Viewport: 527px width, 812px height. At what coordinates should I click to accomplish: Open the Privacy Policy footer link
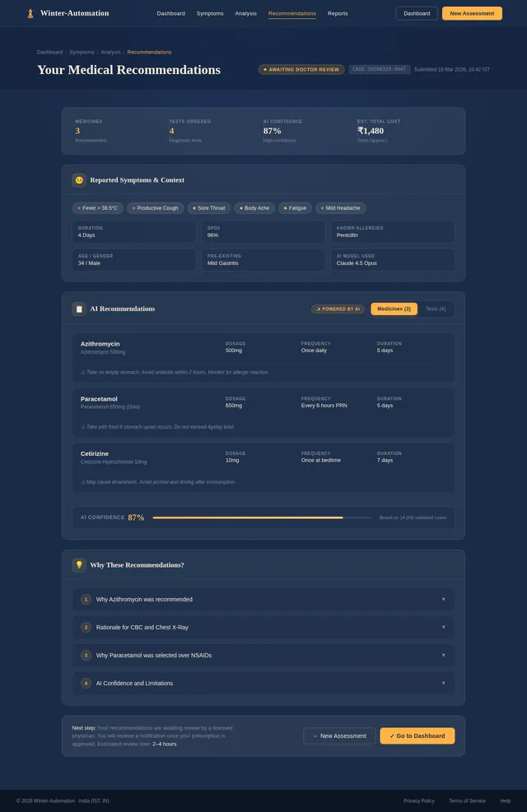point(418,800)
